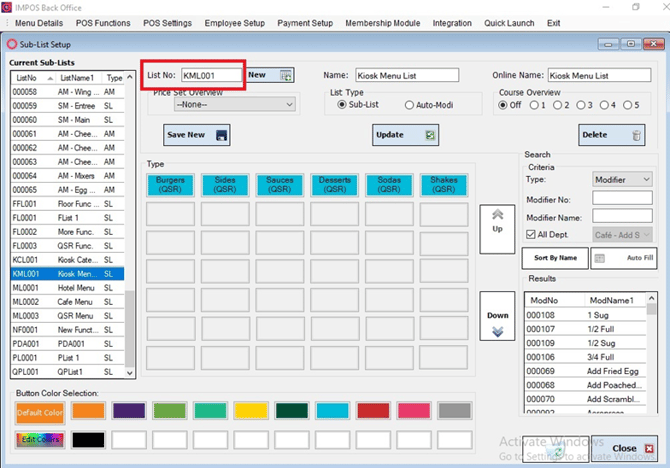Viewport: 670px width, 468px height.
Task: Click the Save New floppy disk icon
Action: 221,135
